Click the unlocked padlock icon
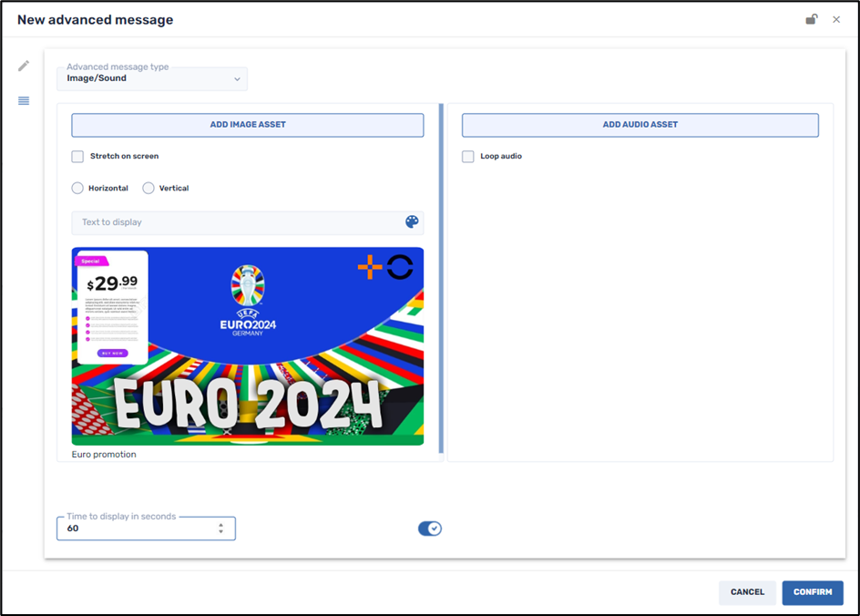Image resolution: width=860 pixels, height=616 pixels. click(x=811, y=19)
